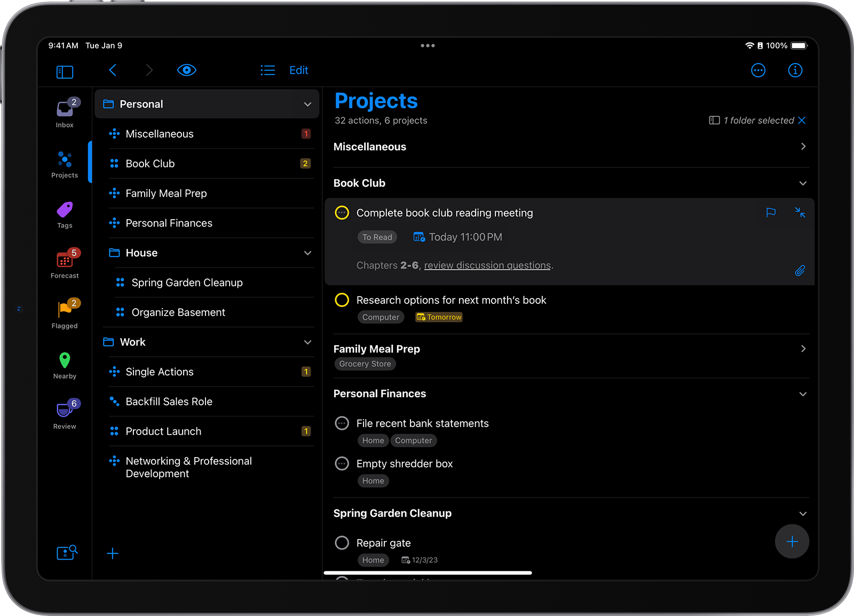Expand the Family Meal Prep project details

(803, 348)
